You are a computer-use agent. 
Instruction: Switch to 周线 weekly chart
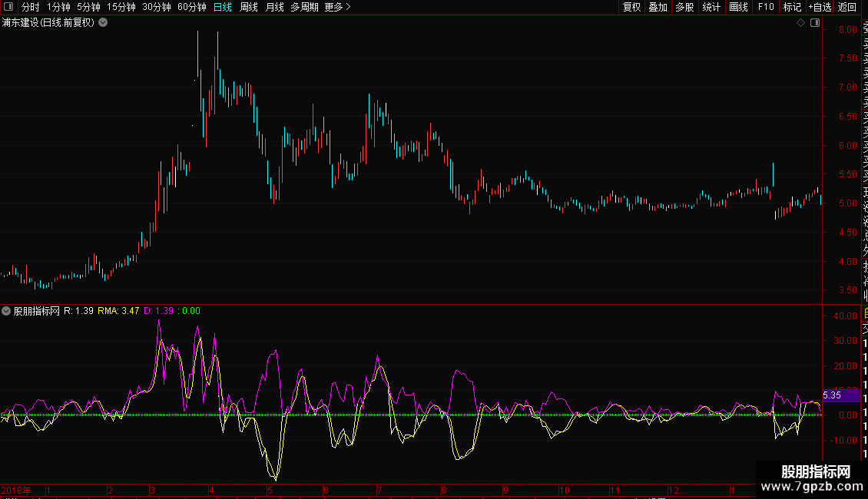[249, 7]
